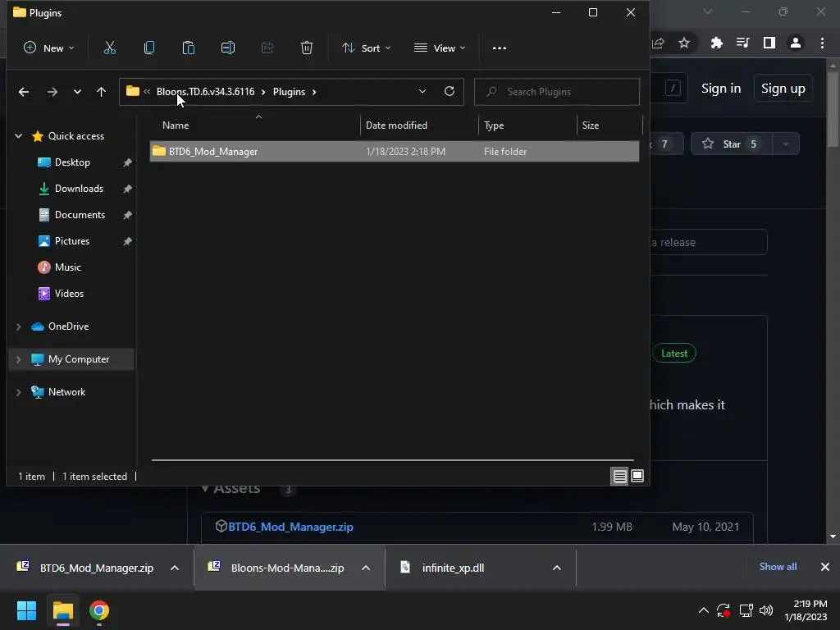The height and width of the screenshot is (630, 840).
Task: Open infinite_xp.dll download options chevron
Action: [557, 568]
